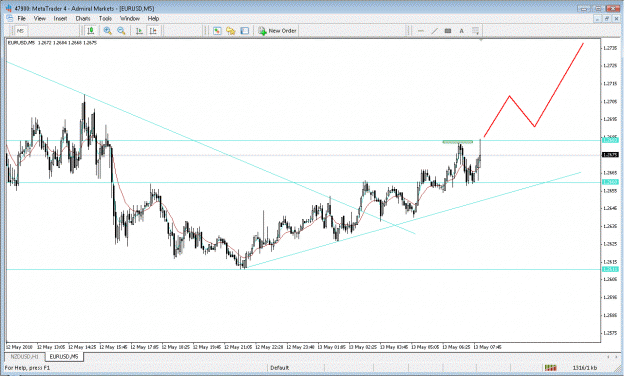
Task: Select the green rectangle object on chart
Action: (x=458, y=142)
